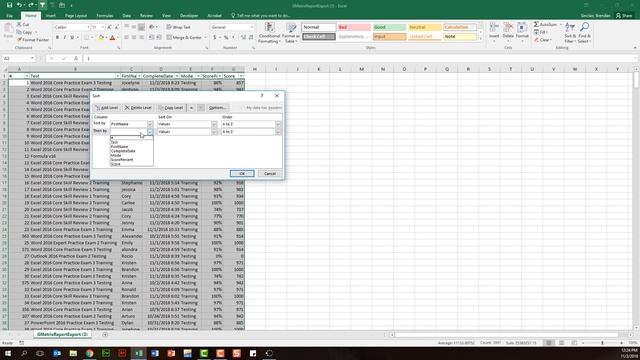Open Order dropdown in Then by row

point(278,132)
